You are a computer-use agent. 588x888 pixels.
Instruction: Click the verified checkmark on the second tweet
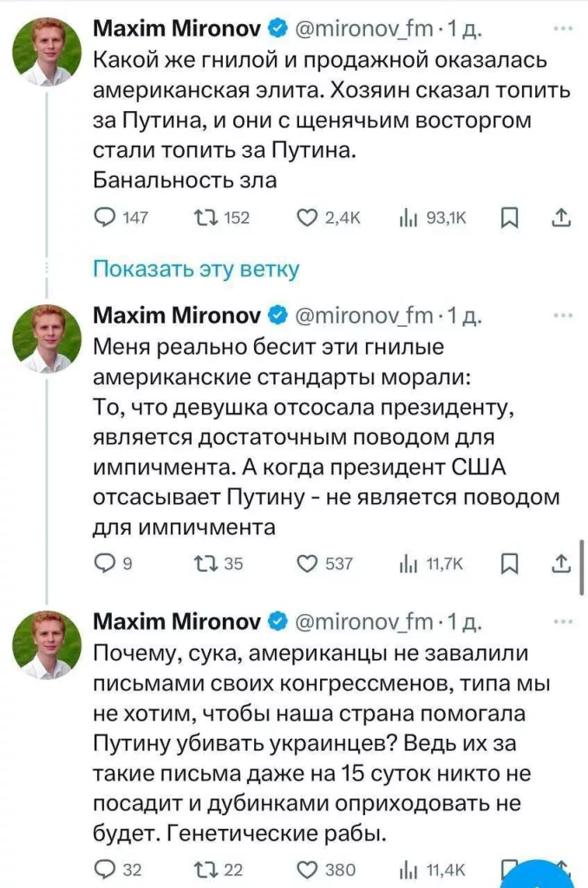(278, 315)
